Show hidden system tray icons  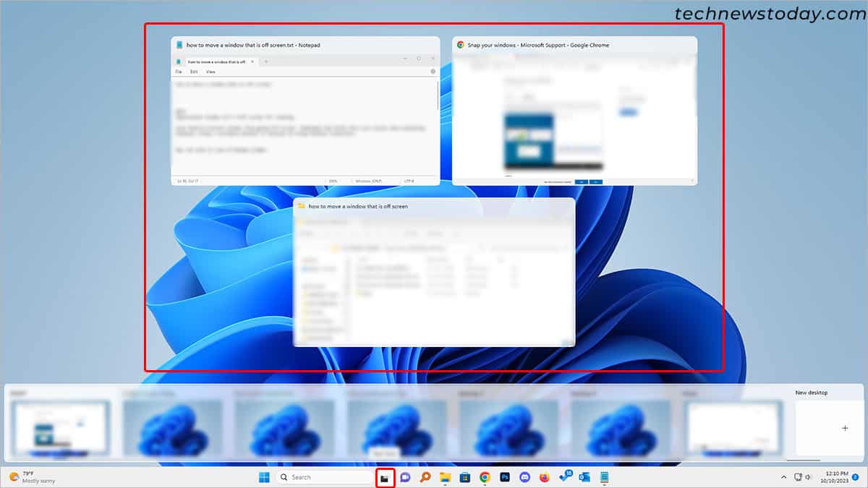783,477
